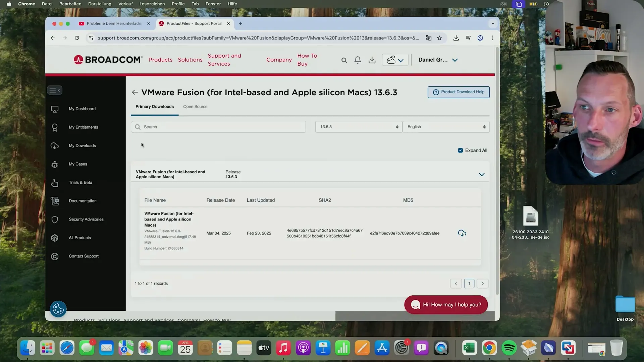The width and height of the screenshot is (644, 362).
Task: Go to pagination page 1
Action: [469, 284]
